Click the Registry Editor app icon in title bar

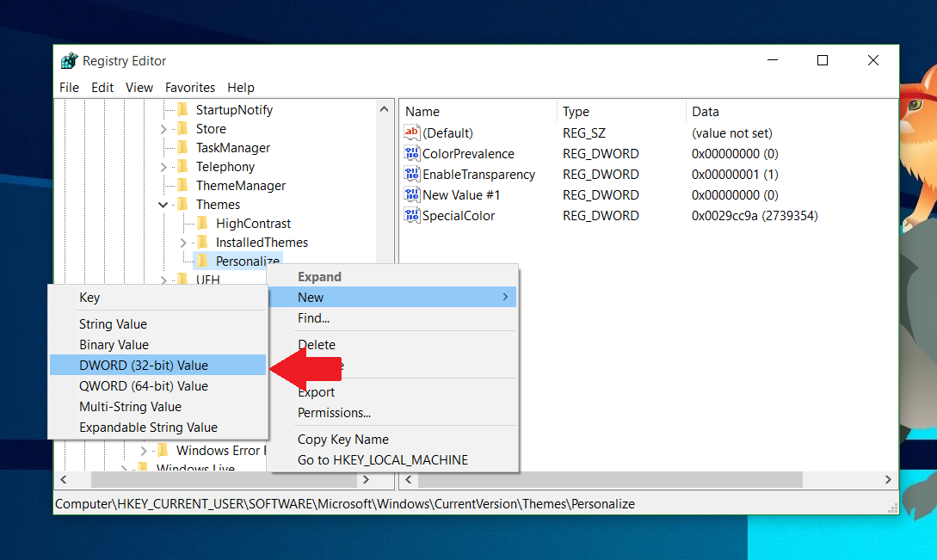[70, 60]
